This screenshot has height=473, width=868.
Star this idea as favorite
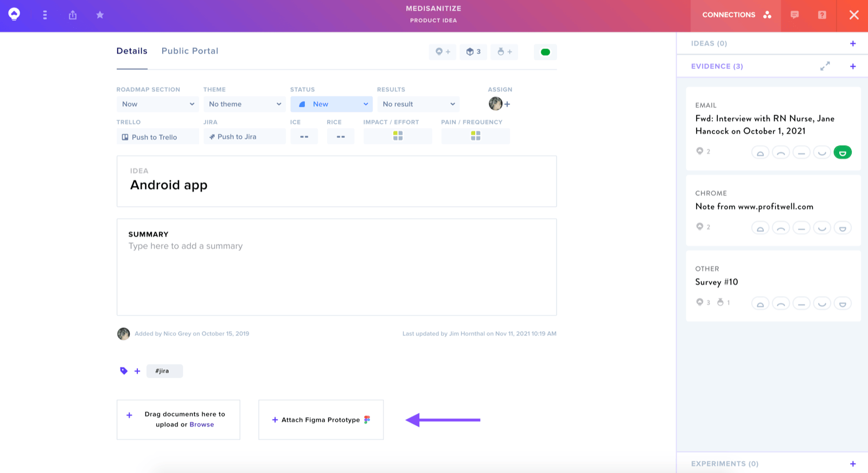100,15
